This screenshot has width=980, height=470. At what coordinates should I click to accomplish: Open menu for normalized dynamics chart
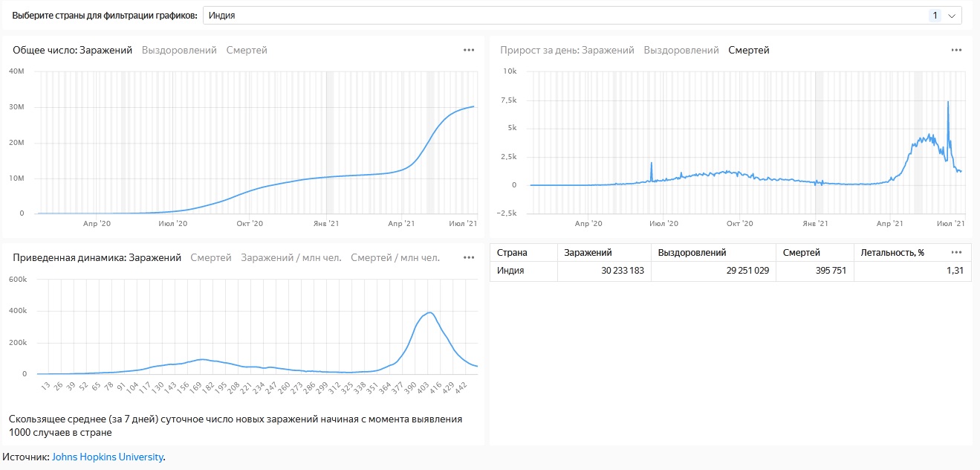click(x=469, y=257)
